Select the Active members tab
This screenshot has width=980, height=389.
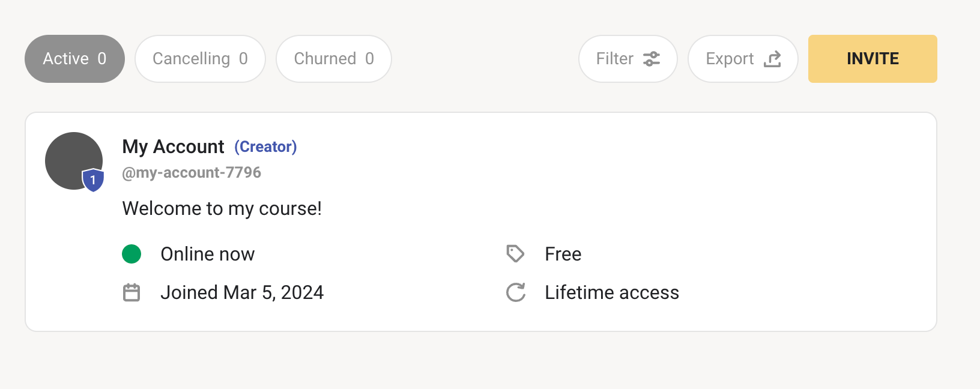[74, 59]
